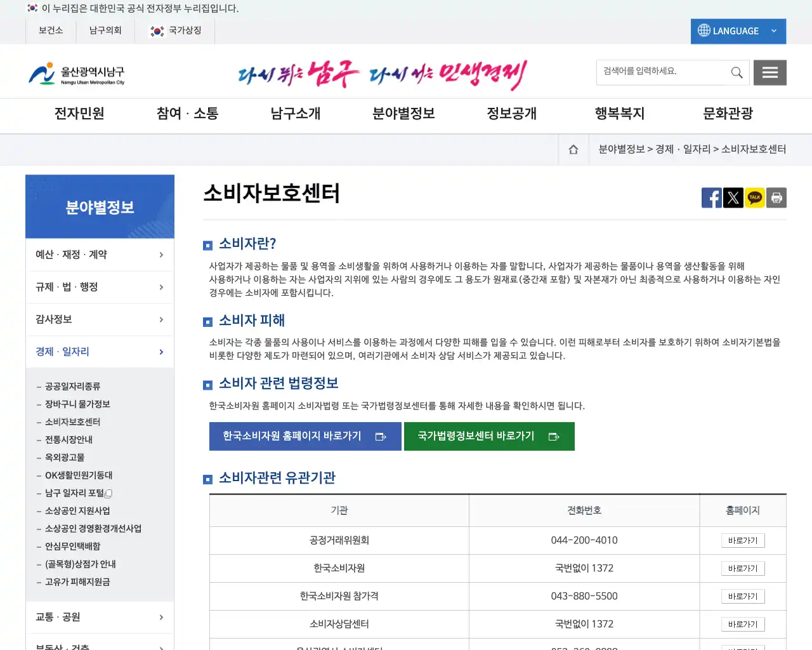Screen dimensions: 812x650
Task: Select 고유가 피해지원금 in sidebar
Action: coord(77,582)
